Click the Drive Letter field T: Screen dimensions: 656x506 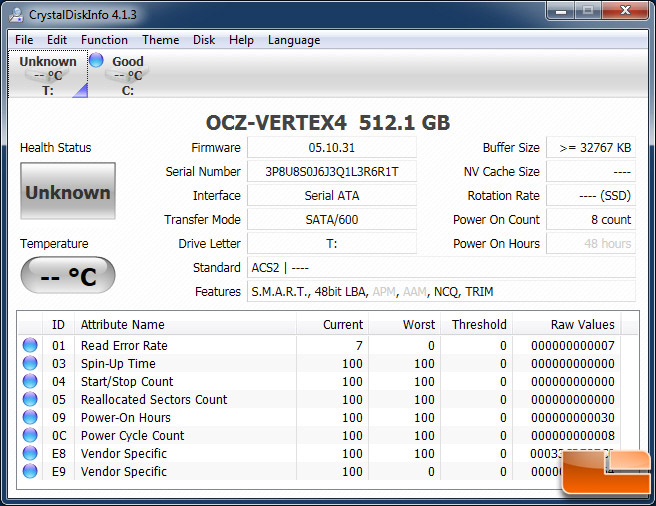[332, 244]
